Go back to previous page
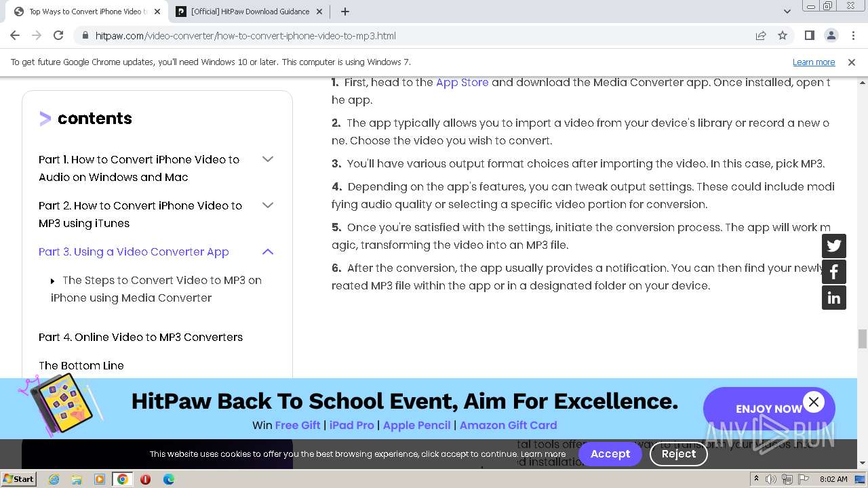 point(15,35)
